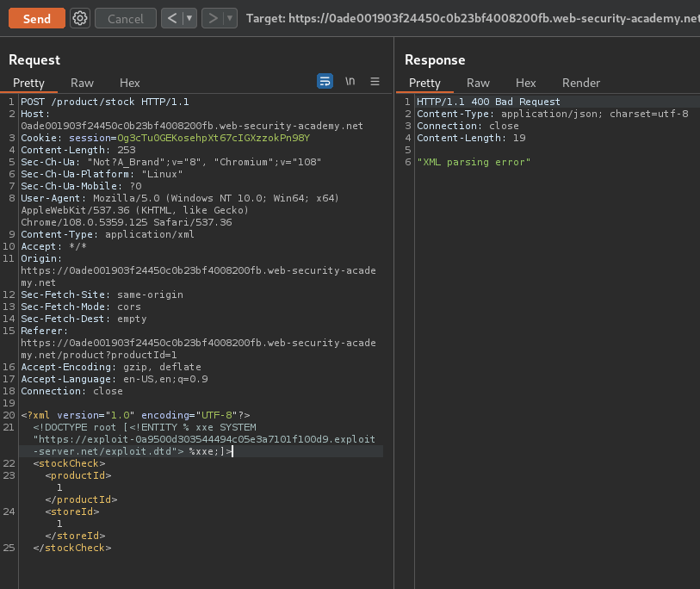Click the response Connection: close header
Viewport: 700px width, 589px height.
coord(468,126)
